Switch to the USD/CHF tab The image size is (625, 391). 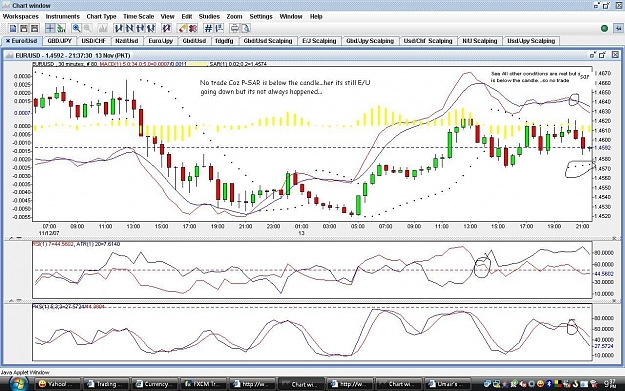93,41
